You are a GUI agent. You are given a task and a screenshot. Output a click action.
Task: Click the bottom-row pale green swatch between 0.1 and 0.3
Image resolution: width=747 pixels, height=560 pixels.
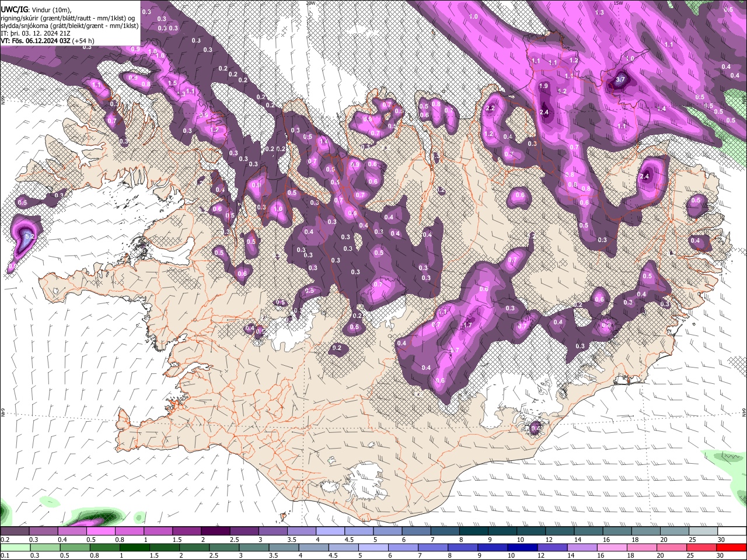pos(15,548)
